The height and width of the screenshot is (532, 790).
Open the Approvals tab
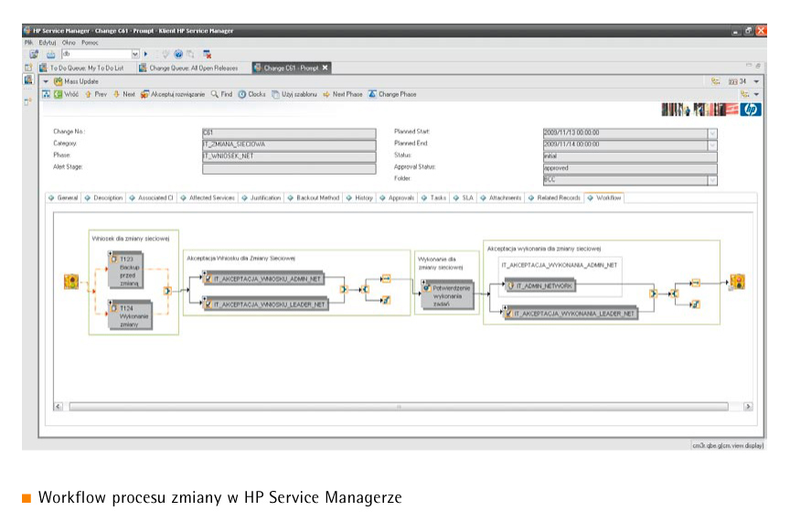[398, 197]
